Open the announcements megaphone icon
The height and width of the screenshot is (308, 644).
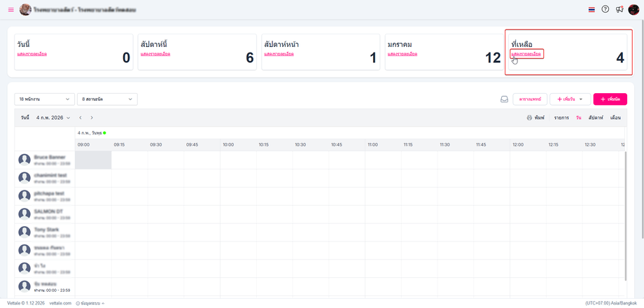point(619,10)
